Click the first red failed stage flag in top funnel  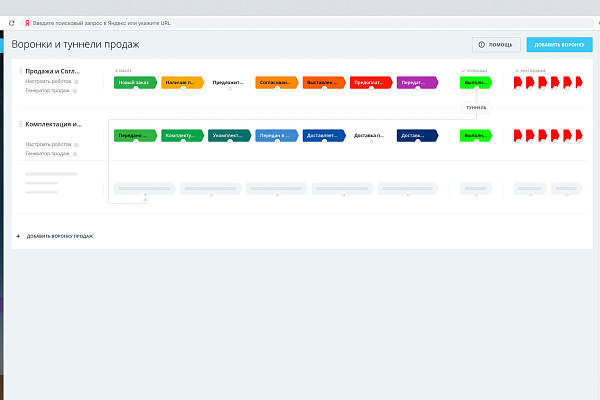pos(518,82)
